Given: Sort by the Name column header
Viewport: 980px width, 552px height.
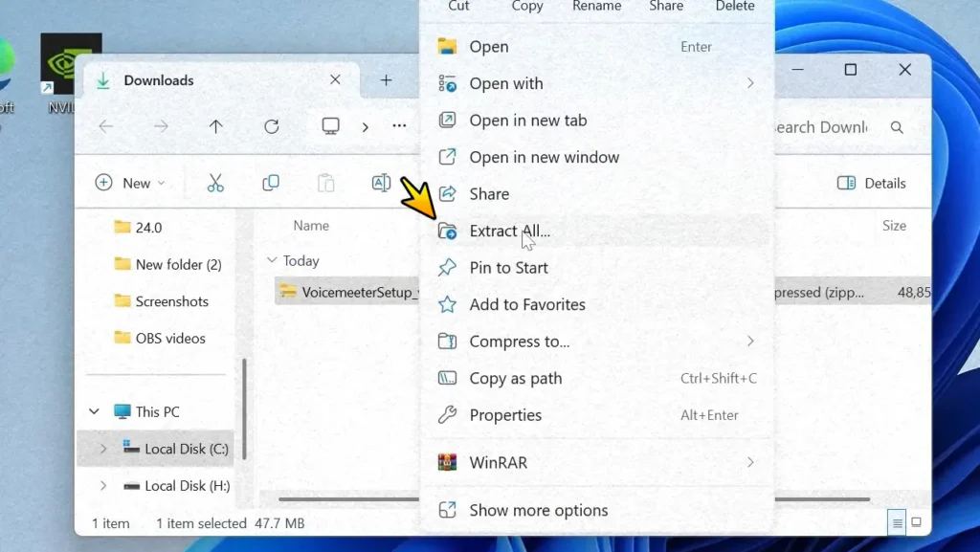Looking at the screenshot, I should pos(311,226).
